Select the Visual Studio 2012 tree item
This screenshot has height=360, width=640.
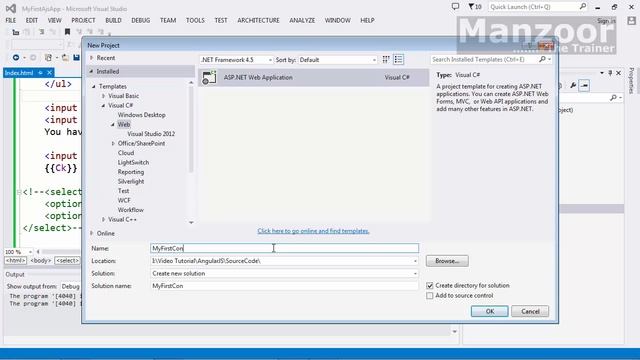(151, 134)
